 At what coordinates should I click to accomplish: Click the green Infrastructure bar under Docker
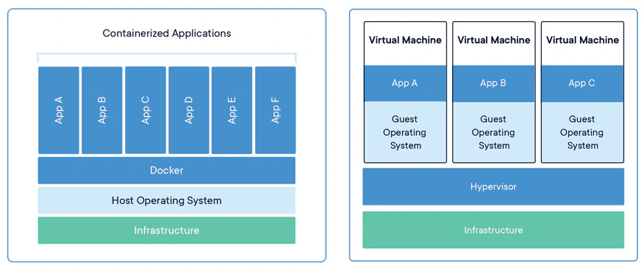pyautogui.click(x=167, y=231)
